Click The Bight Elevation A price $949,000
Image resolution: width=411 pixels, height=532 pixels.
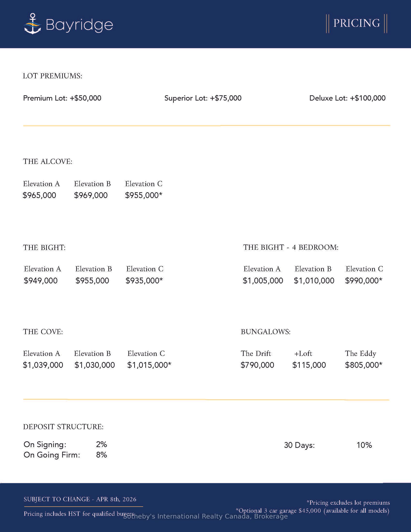pyautogui.click(x=41, y=281)
